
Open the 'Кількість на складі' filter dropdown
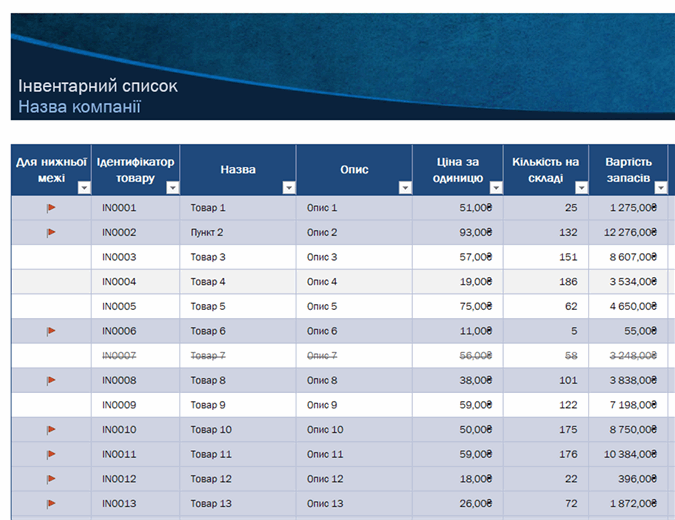click(x=581, y=187)
